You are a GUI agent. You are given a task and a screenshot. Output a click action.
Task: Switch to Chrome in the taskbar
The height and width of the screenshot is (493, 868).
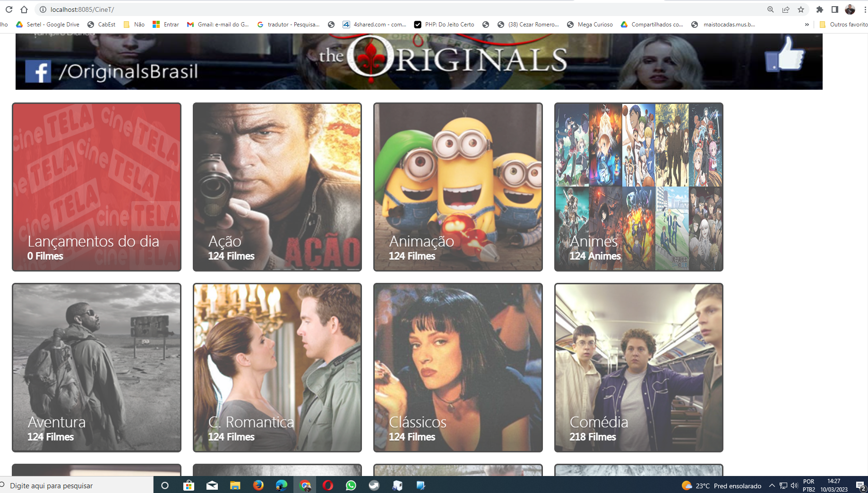click(x=305, y=485)
